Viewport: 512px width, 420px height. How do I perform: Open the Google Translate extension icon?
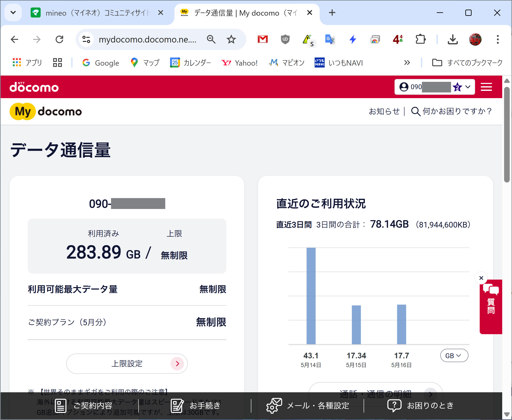330,39
